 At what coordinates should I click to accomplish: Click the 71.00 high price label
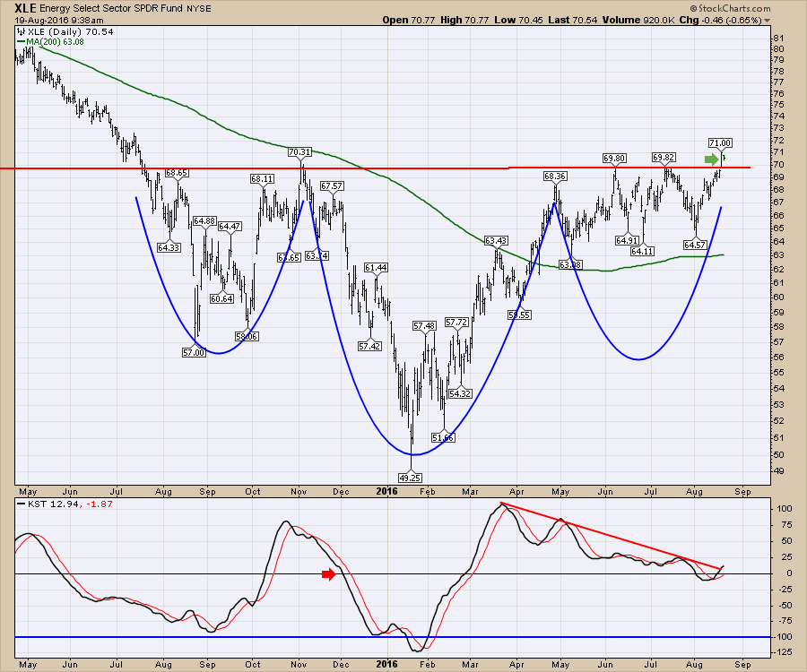[720, 143]
